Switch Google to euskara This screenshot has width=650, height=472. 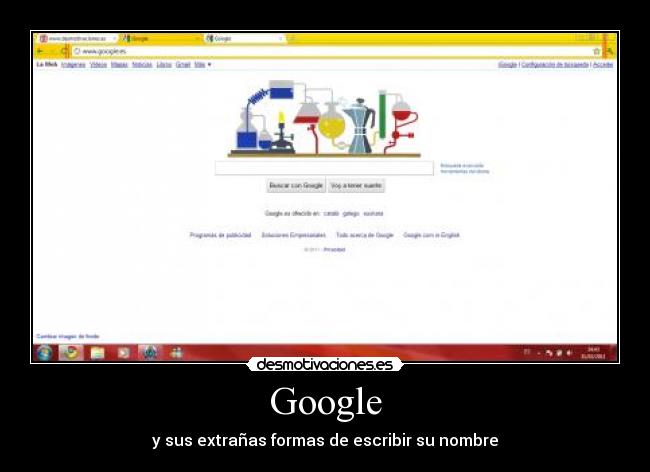[x=373, y=213]
